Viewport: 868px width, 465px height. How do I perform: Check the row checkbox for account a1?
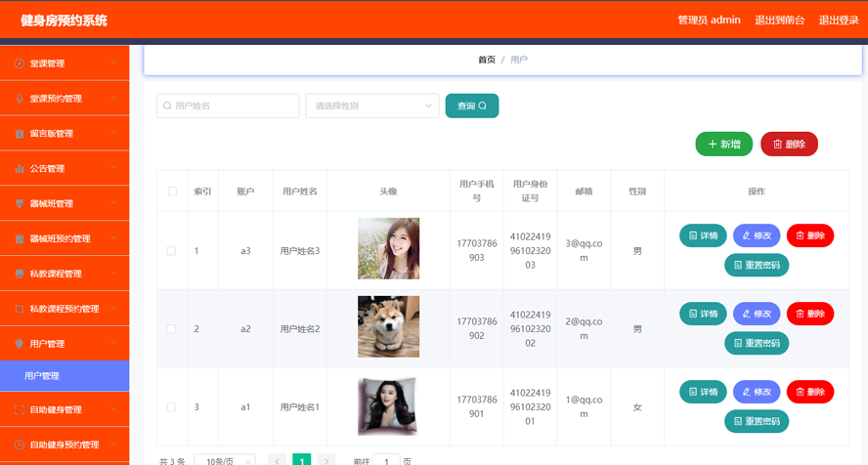click(x=172, y=407)
